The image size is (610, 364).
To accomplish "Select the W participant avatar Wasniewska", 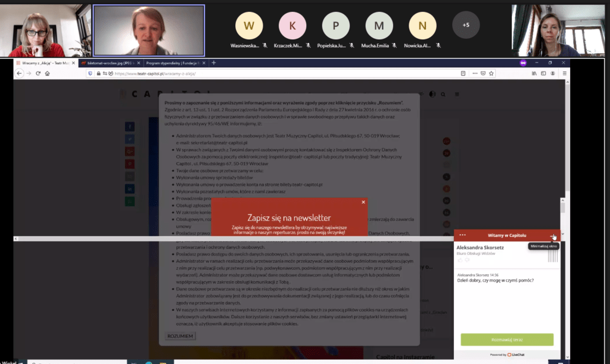I will point(249,26).
